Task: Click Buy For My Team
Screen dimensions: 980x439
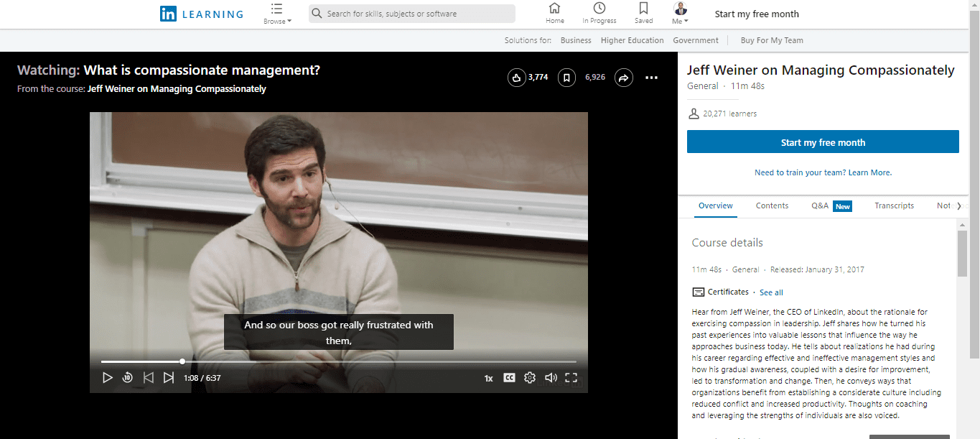Action: pyautogui.click(x=772, y=40)
